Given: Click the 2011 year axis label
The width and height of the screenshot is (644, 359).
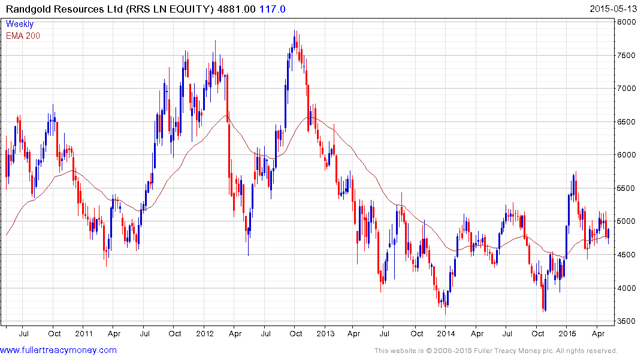Looking at the screenshot, I should pos(84,333).
